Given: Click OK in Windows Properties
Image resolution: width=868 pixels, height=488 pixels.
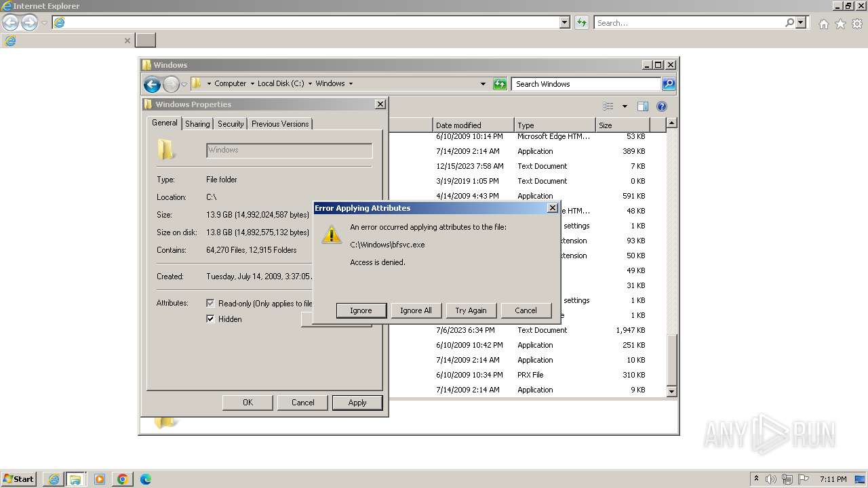Looking at the screenshot, I should pyautogui.click(x=248, y=403).
